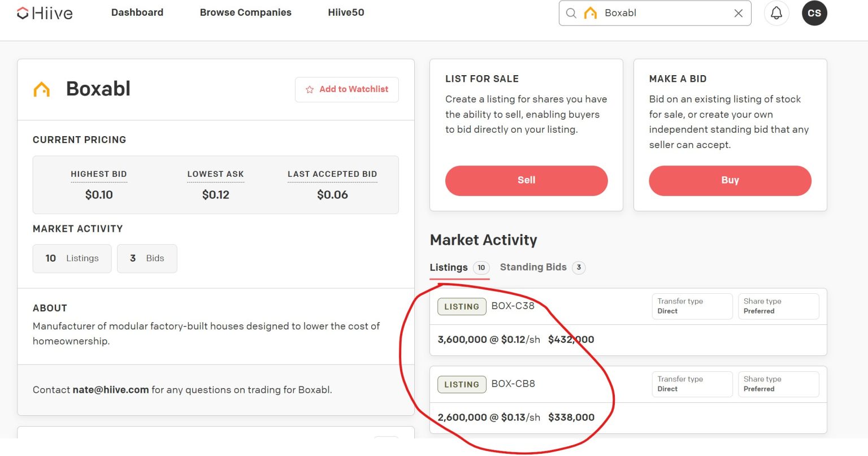Select the Listings tab
This screenshot has width=868, height=456.
pyautogui.click(x=448, y=267)
